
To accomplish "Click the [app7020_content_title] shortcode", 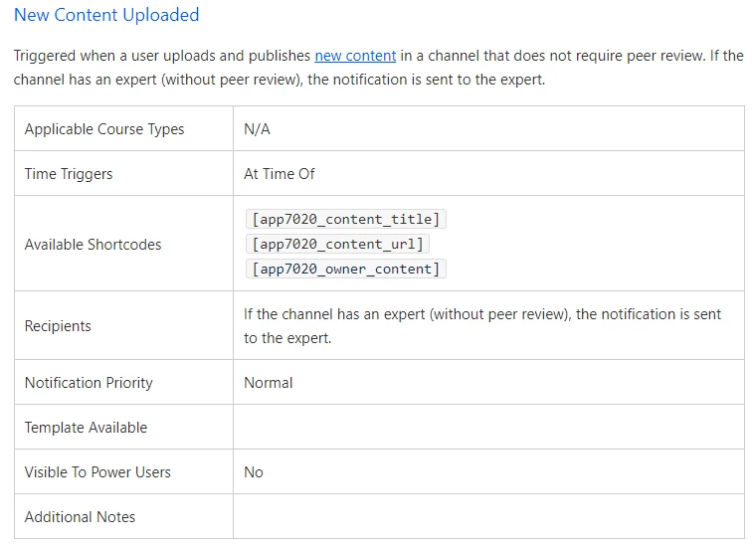I will tap(345, 219).
